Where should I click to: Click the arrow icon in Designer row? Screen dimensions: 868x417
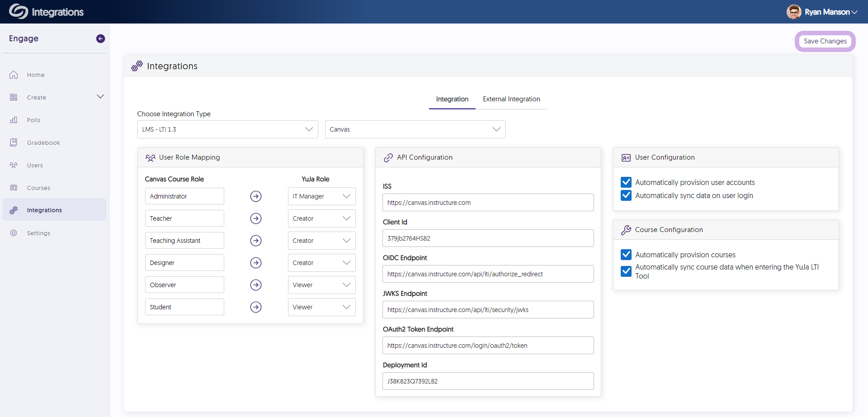click(256, 263)
